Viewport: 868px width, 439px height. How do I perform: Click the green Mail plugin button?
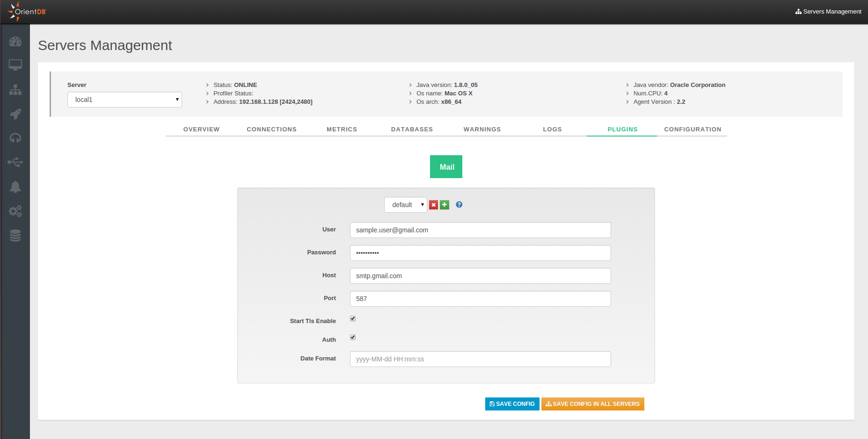pos(446,167)
